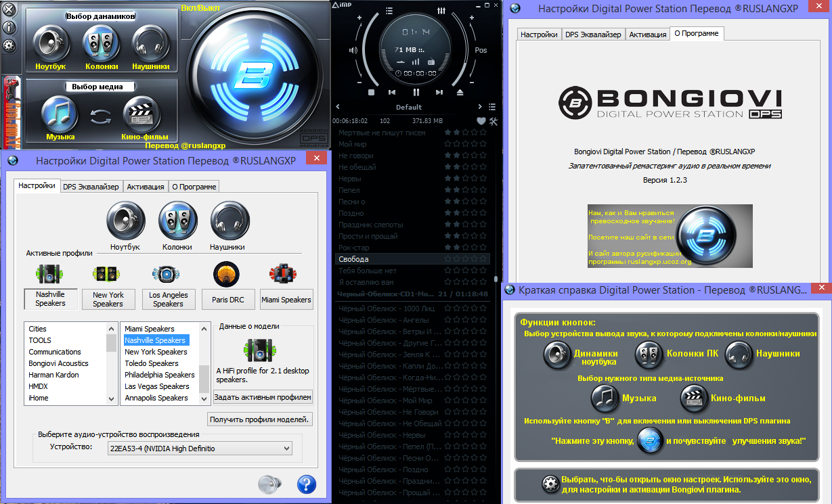832x504 pixels.
Task: Select Los Angeles Speakers profile button
Action: coord(168,299)
